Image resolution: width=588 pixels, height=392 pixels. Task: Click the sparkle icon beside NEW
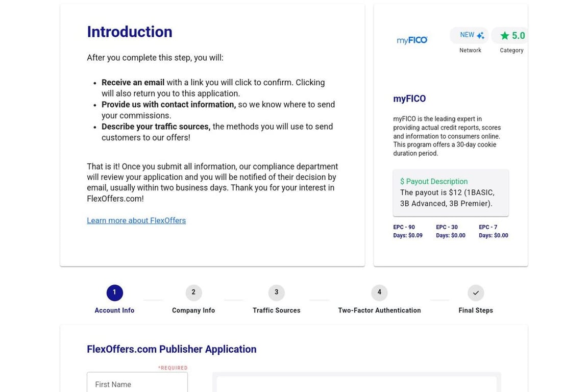click(480, 35)
